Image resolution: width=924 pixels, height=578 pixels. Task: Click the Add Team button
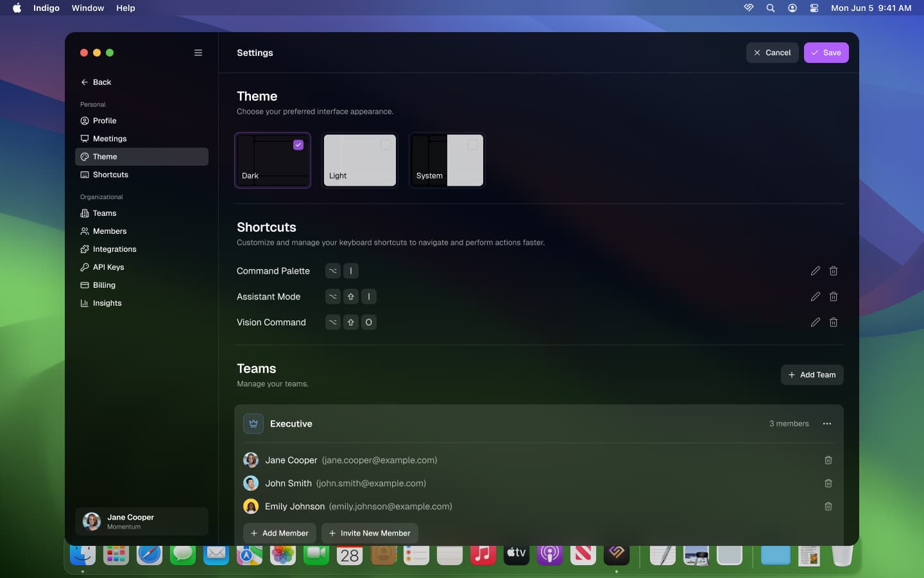coord(812,374)
